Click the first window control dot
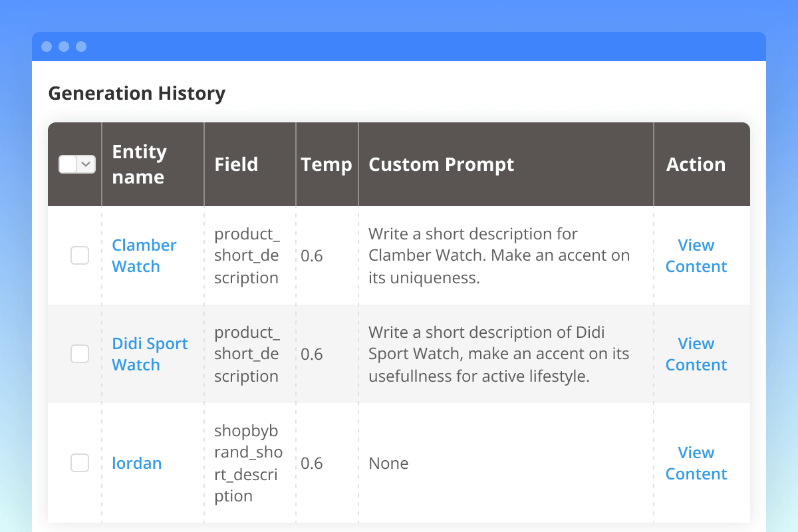798x532 pixels. (x=47, y=47)
